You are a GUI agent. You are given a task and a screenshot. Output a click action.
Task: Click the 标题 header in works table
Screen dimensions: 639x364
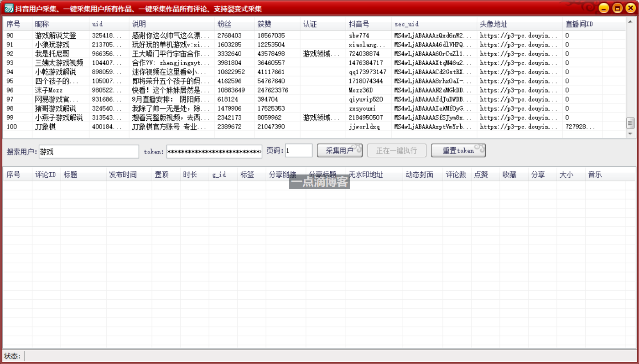[x=83, y=174]
